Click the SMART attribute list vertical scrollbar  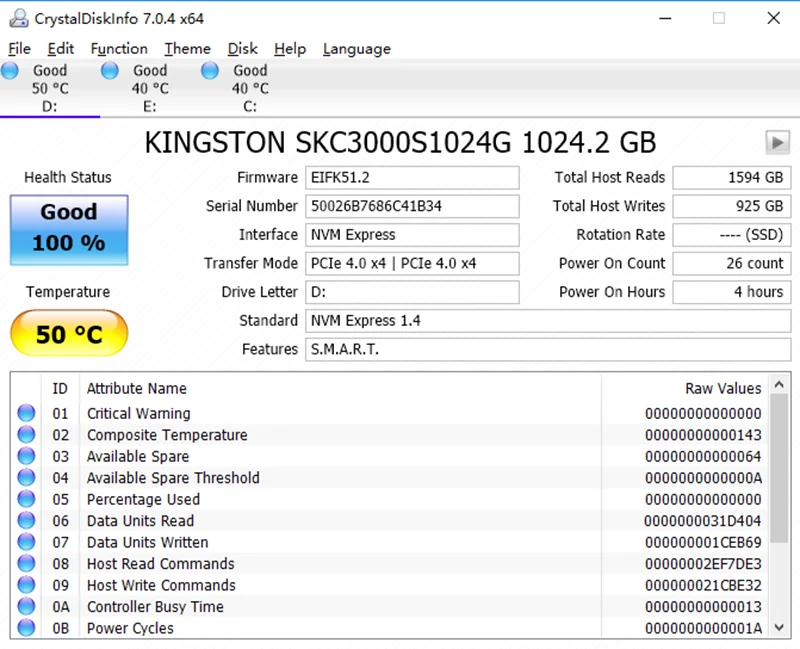(x=780, y=500)
